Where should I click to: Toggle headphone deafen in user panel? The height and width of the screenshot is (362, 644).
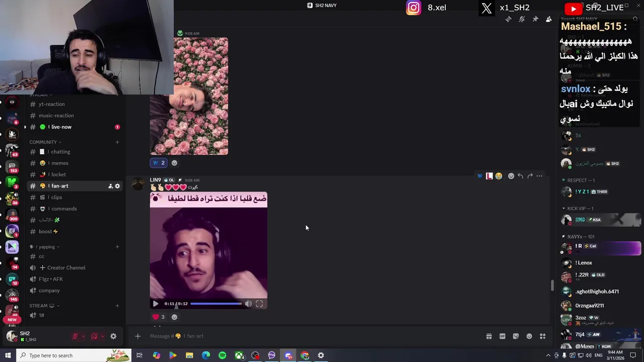[94, 336]
